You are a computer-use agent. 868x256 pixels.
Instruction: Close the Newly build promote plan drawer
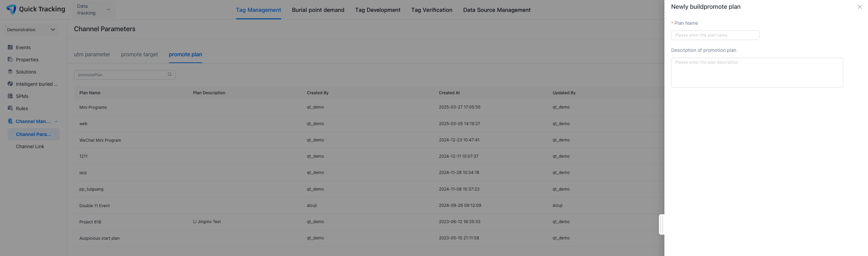[x=860, y=7]
